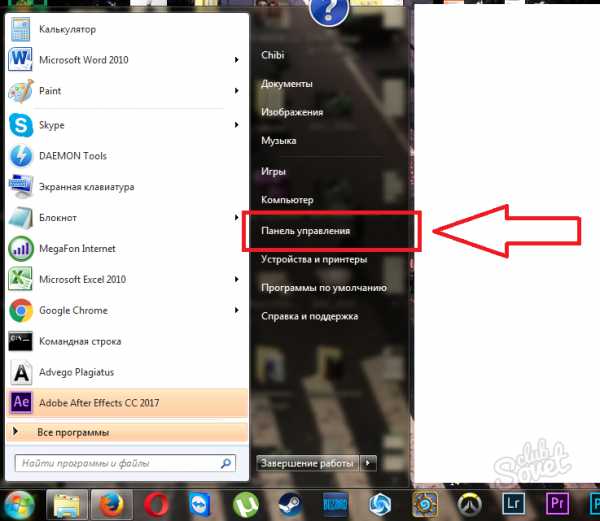Viewport: 600px width, 521px height.
Task: Click the Командная строка label
Action: coord(80,341)
